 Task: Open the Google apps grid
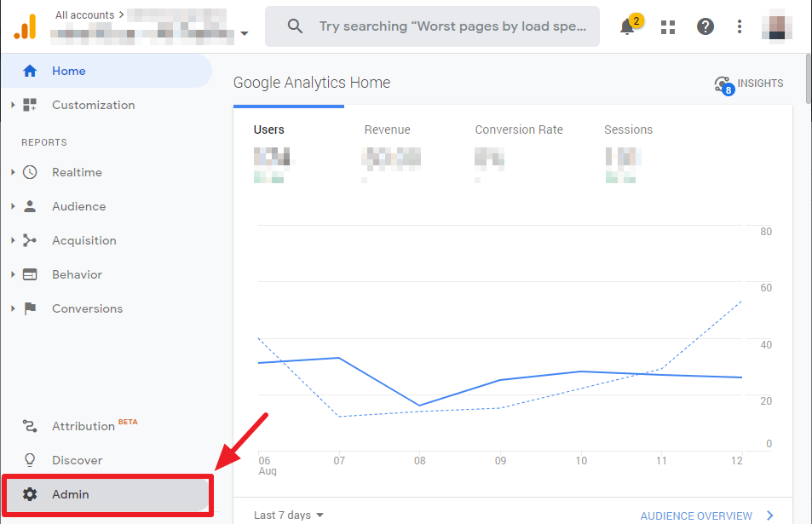click(667, 26)
